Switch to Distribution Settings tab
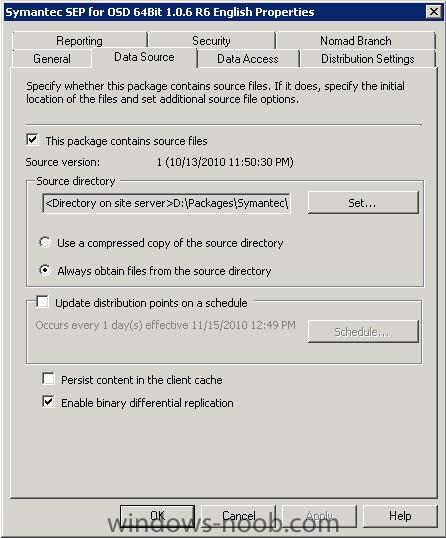This screenshot has width=446, height=538. (x=367, y=59)
